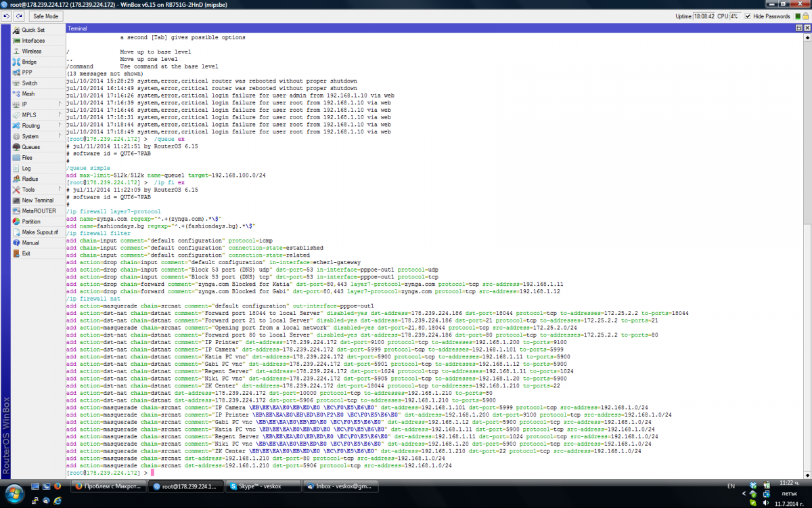Toggle the Hide Passwords checkbox
This screenshot has width=812, height=508.
tap(748, 16)
